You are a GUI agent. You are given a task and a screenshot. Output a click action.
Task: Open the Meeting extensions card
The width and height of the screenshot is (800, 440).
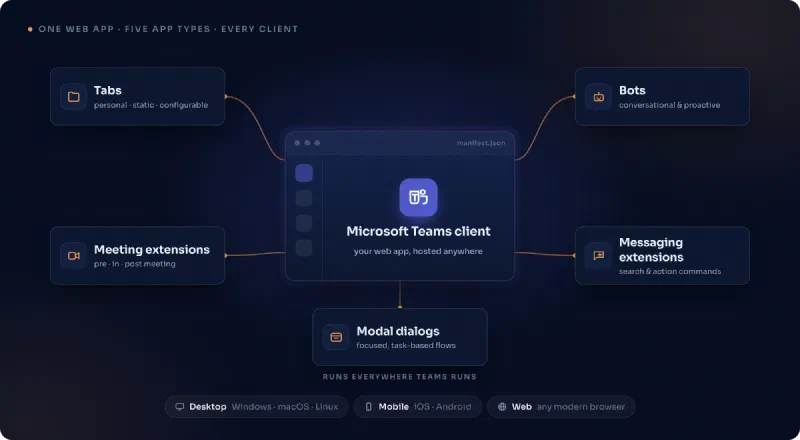point(137,256)
